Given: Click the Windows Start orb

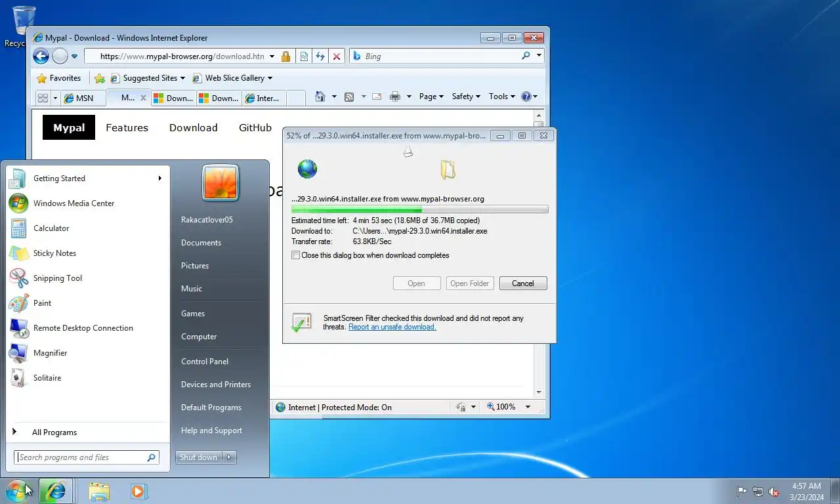Looking at the screenshot, I should pyautogui.click(x=17, y=491).
